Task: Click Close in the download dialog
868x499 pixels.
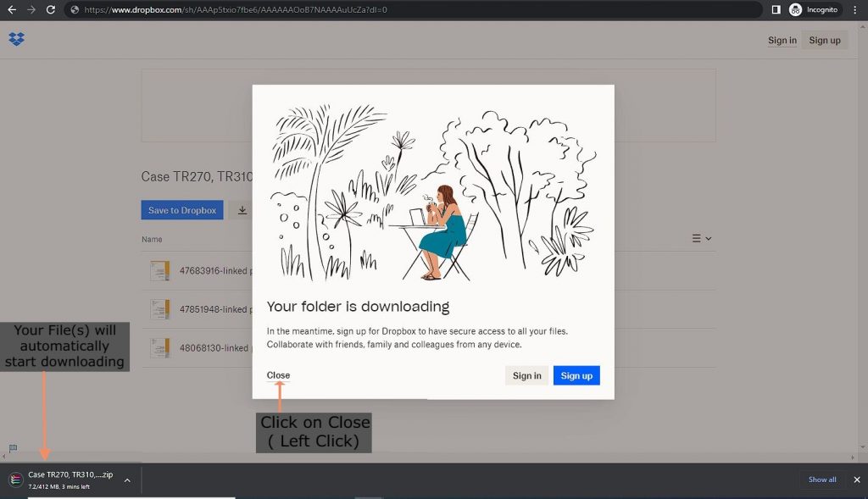Action: point(278,375)
